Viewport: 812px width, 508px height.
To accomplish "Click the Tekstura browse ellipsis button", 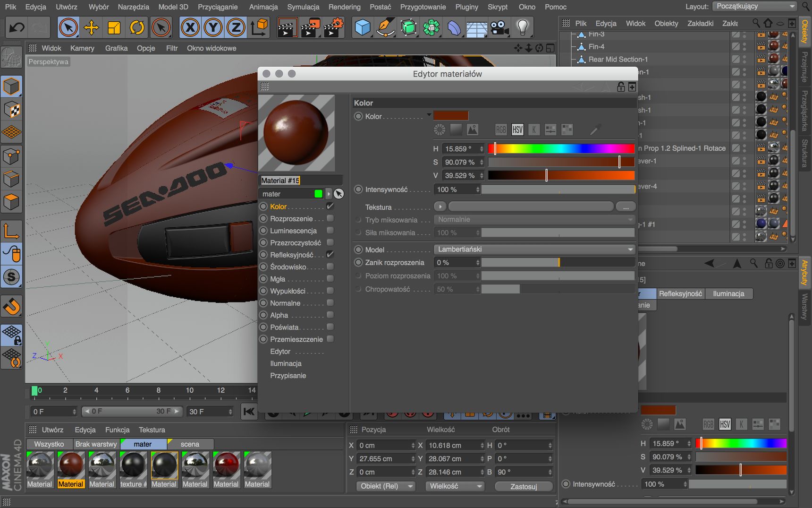I will pos(626,207).
